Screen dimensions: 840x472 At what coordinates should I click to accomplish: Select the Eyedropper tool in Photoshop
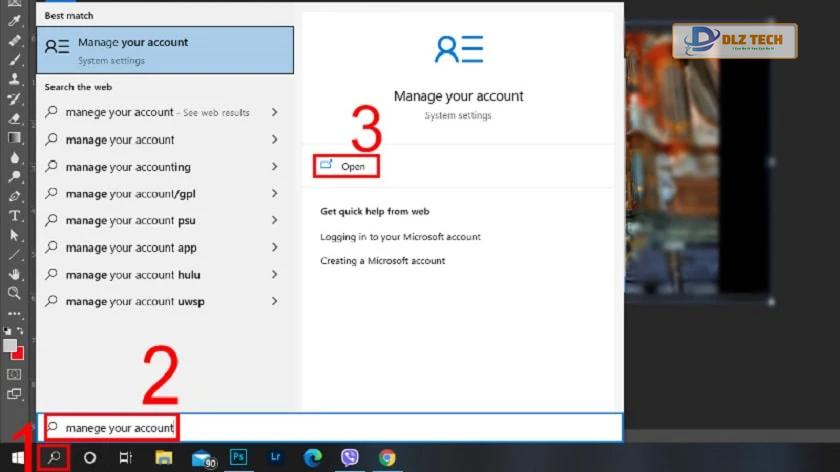point(14,21)
